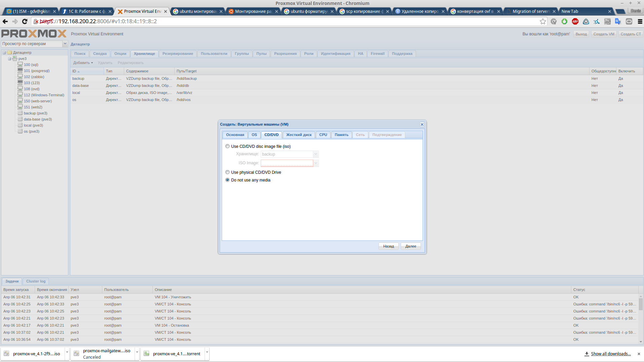Open the Chromium hamburger menu icon
The height and width of the screenshot is (362, 644).
tap(640, 22)
